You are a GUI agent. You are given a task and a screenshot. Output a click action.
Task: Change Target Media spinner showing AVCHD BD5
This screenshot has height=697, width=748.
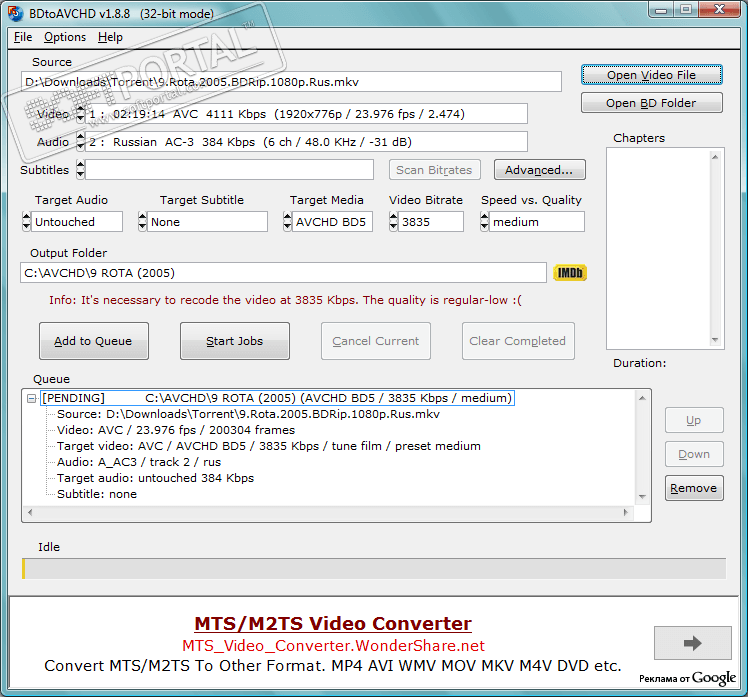tap(287, 222)
